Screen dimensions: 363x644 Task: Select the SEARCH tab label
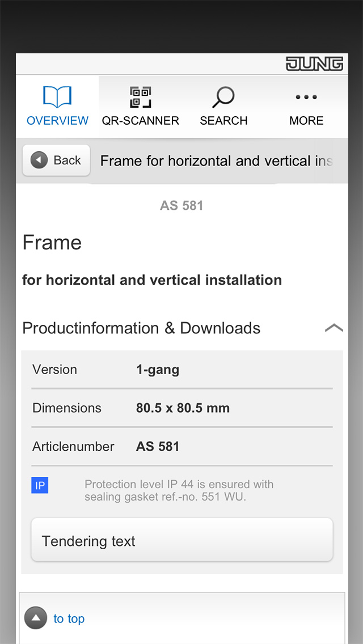click(223, 121)
